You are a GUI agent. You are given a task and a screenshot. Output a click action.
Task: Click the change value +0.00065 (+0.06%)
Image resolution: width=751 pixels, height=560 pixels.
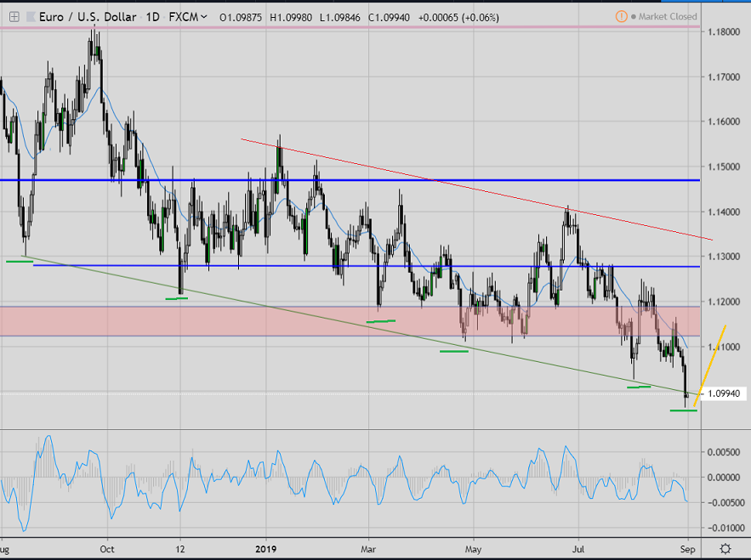point(458,18)
